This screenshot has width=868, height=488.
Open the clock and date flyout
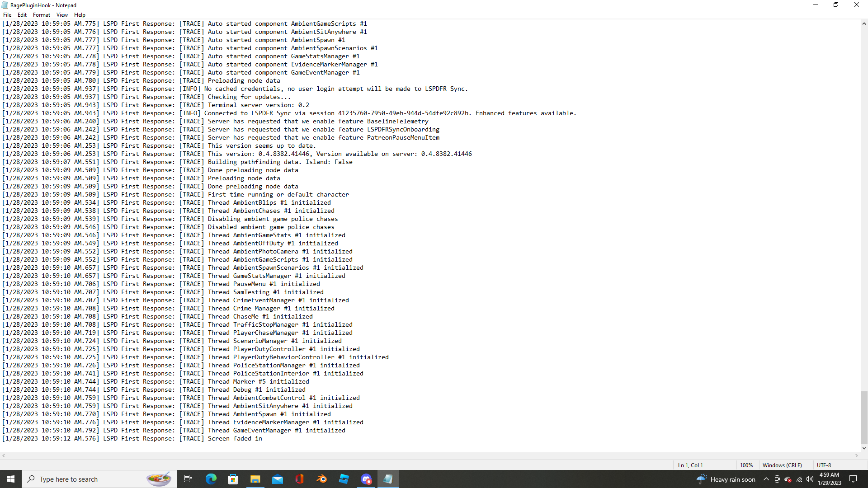829,479
